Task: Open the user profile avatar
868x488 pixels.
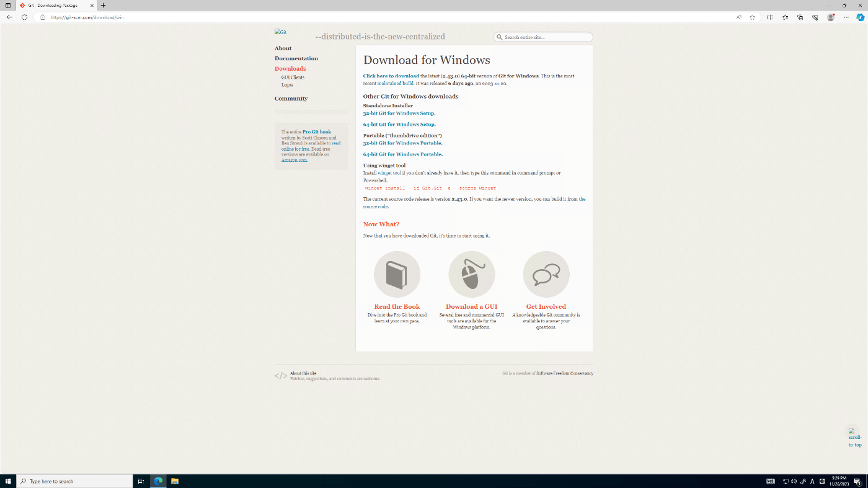Action: tap(831, 17)
